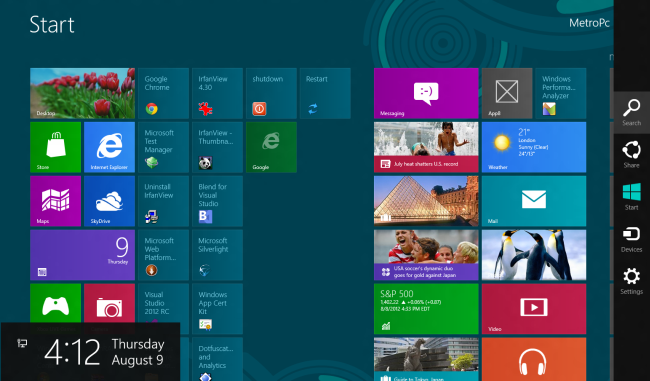
Task: Open the Guide to Tokyo, Japan tile
Action: pyautogui.click(x=426, y=359)
